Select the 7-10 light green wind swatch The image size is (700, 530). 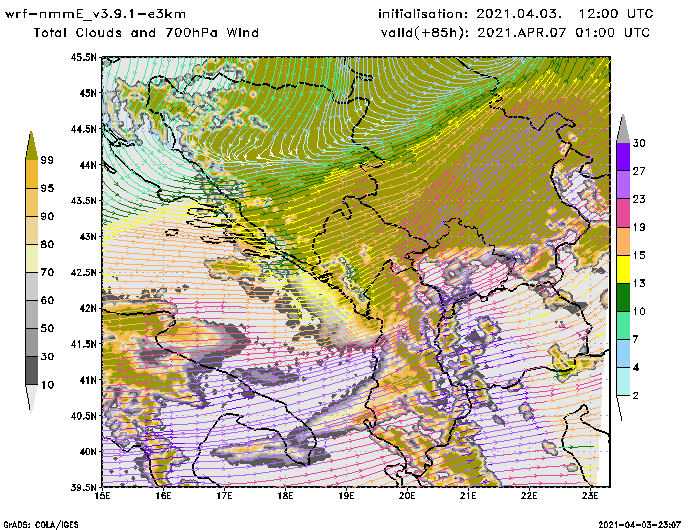(623, 326)
